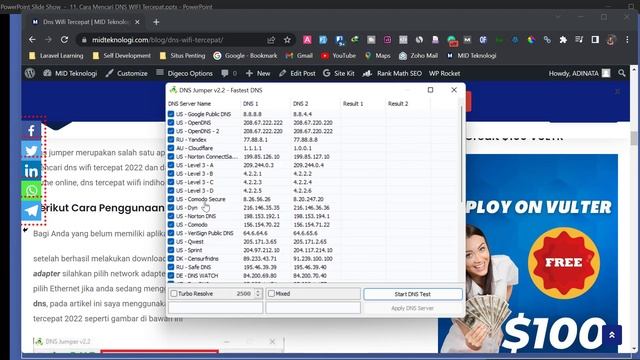Open the Maps bookmark
The height and width of the screenshot is (360, 640).
(378, 56)
